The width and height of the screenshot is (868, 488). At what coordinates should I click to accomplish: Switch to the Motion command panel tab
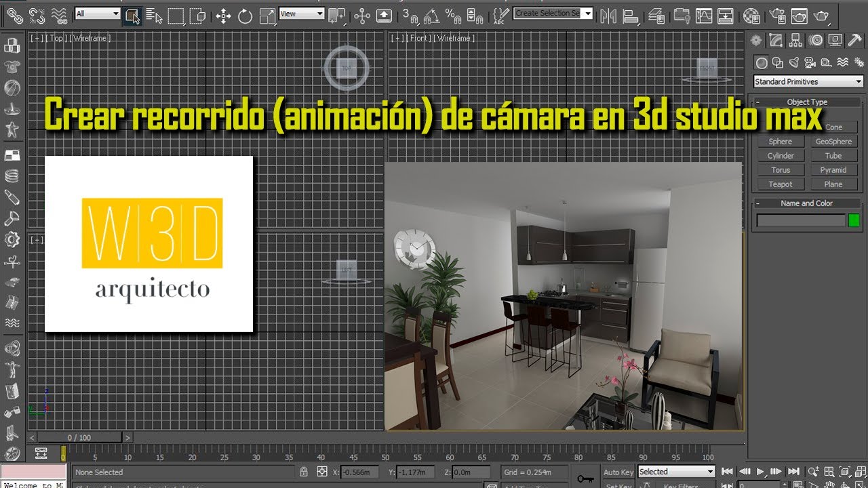(x=816, y=40)
